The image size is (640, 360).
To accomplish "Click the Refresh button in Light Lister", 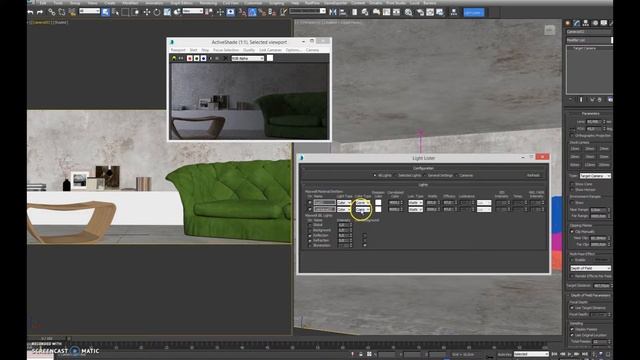I will click(x=533, y=176).
